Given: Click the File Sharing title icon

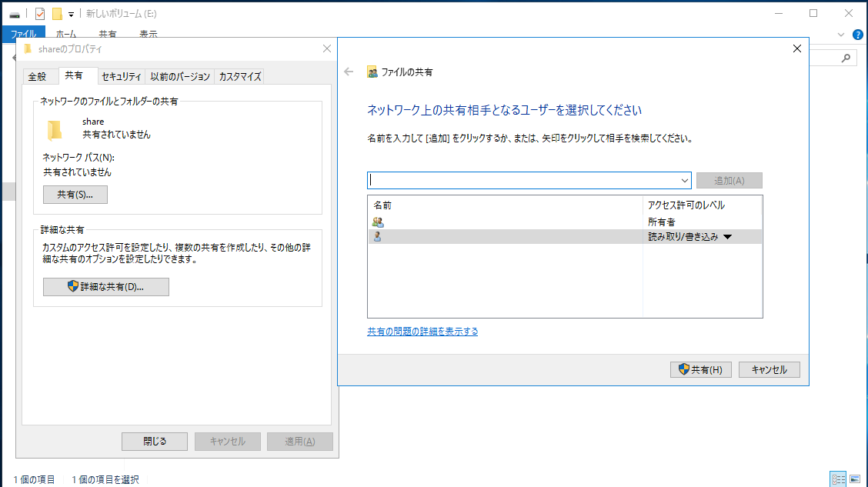Looking at the screenshot, I should [x=372, y=72].
